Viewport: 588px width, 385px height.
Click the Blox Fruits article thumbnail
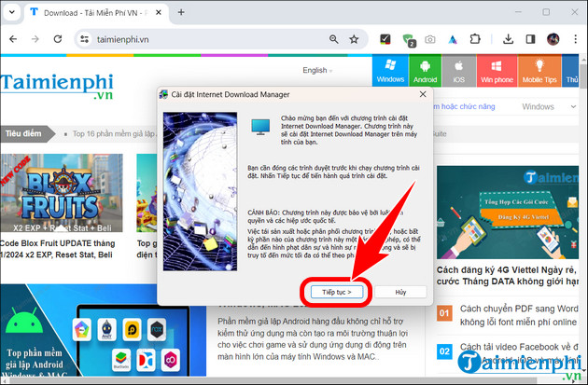61,193
